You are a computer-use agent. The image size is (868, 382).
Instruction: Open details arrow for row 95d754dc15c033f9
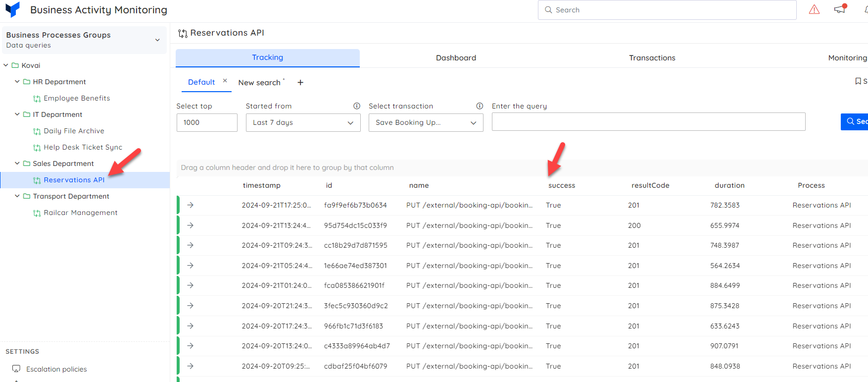[x=191, y=225]
